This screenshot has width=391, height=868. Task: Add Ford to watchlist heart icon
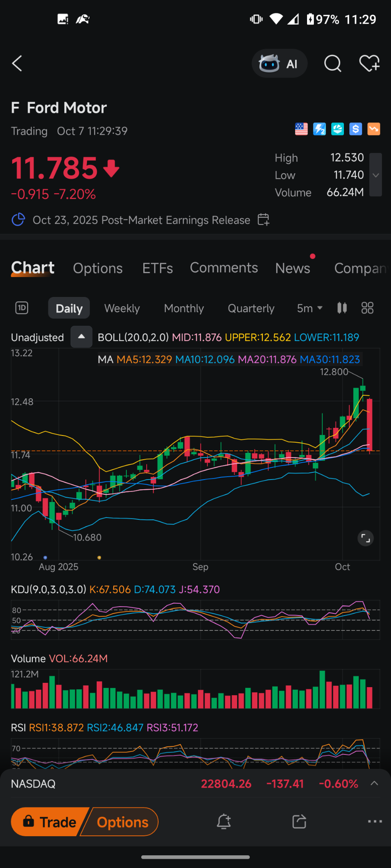pyautogui.click(x=369, y=64)
